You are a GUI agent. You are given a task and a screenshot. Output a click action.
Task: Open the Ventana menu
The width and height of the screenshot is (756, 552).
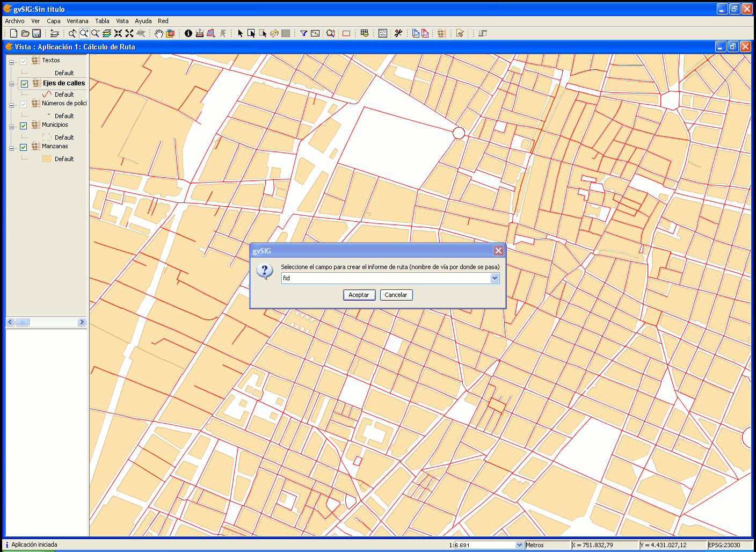[x=77, y=21]
